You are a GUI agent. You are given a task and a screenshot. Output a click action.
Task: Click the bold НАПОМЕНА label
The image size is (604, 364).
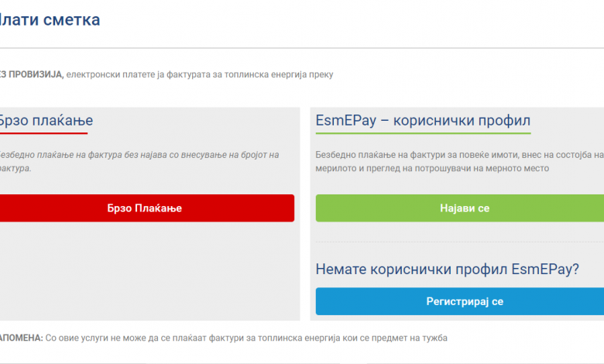pyautogui.click(x=21, y=338)
